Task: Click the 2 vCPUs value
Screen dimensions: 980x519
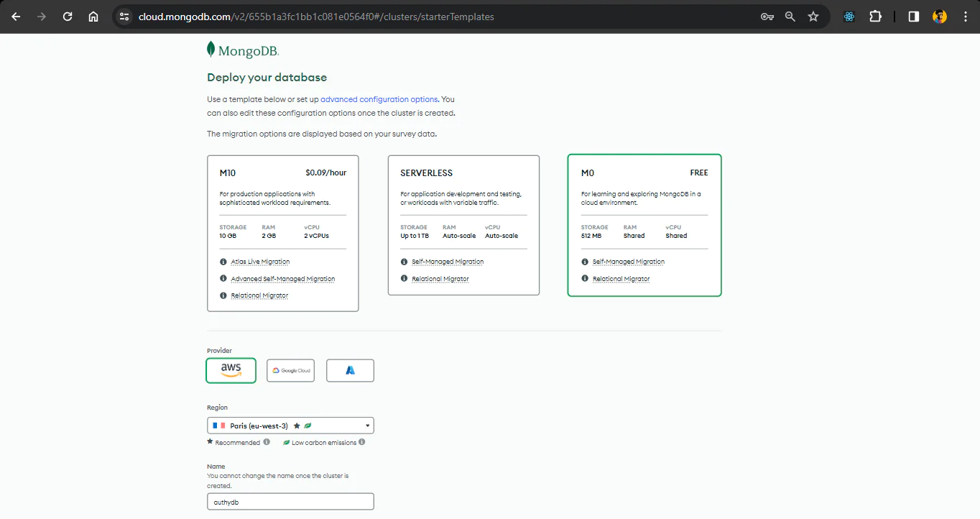Action: pyautogui.click(x=316, y=236)
